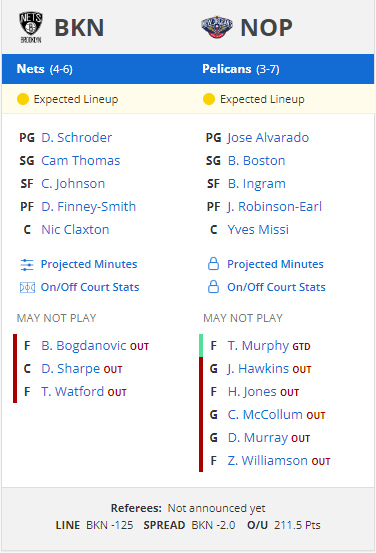Open Cam Thomas player page
Viewport: 376px width, 553px height.
tap(81, 160)
